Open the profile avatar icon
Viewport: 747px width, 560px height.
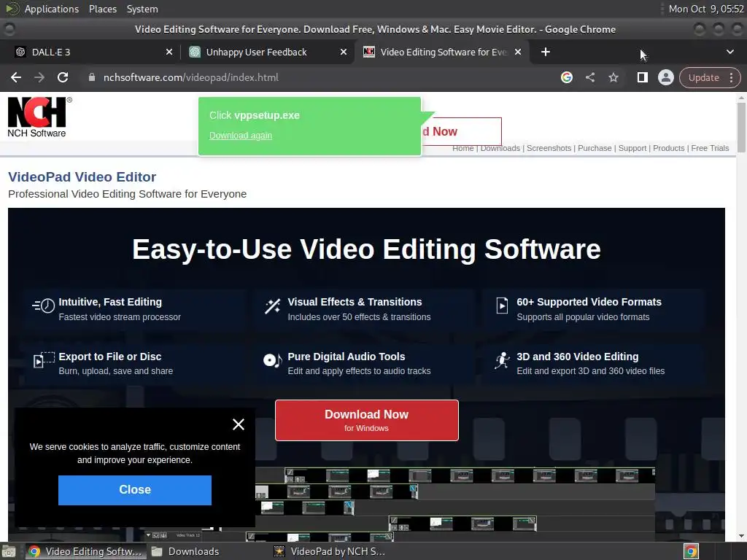point(665,77)
